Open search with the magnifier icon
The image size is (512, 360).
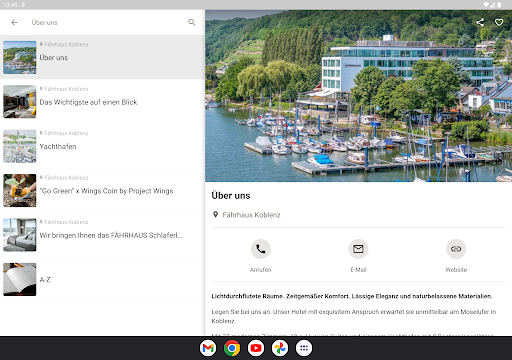point(192,22)
